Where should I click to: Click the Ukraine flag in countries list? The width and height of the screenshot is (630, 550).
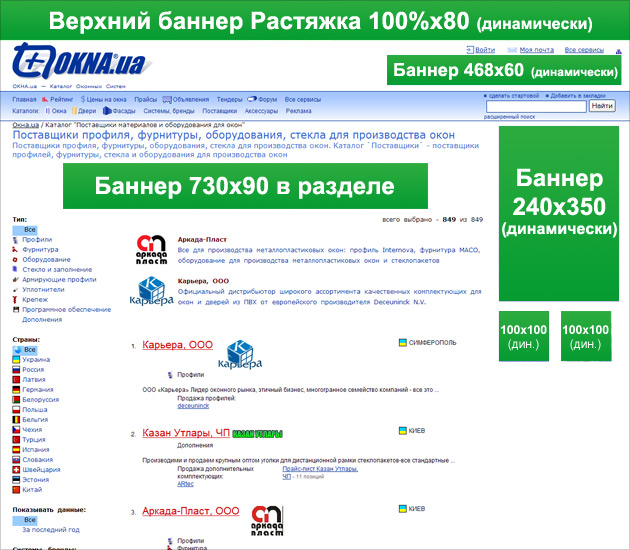[16, 360]
